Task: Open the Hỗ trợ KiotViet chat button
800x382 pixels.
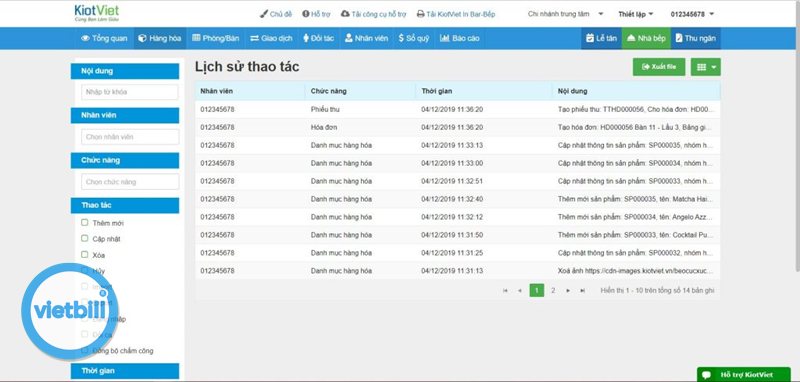Action: (x=744, y=375)
